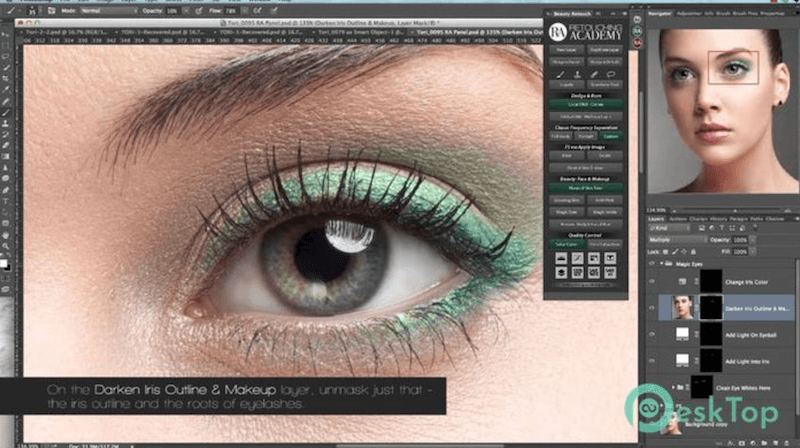Click shape layer filter icon in Layers panel
This screenshot has height=448, width=800.
[732, 228]
